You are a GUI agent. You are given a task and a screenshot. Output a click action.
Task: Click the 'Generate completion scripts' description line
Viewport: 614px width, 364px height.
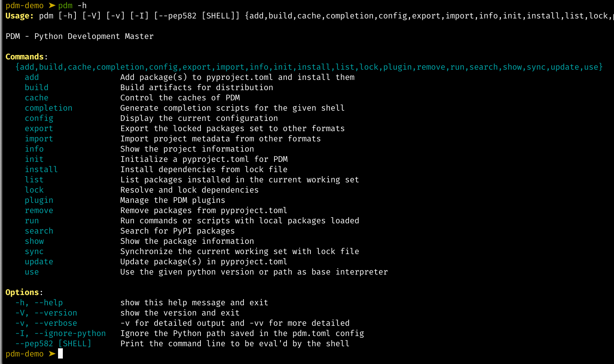[232, 108]
